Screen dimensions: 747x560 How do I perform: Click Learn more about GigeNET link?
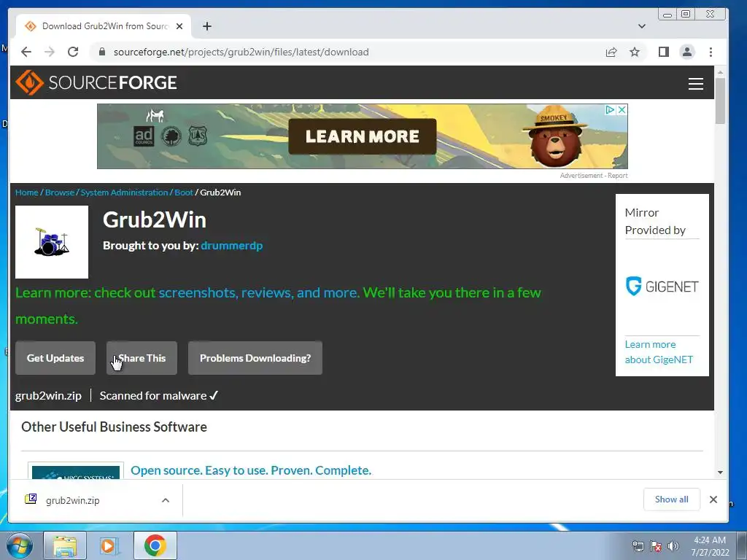tap(659, 352)
